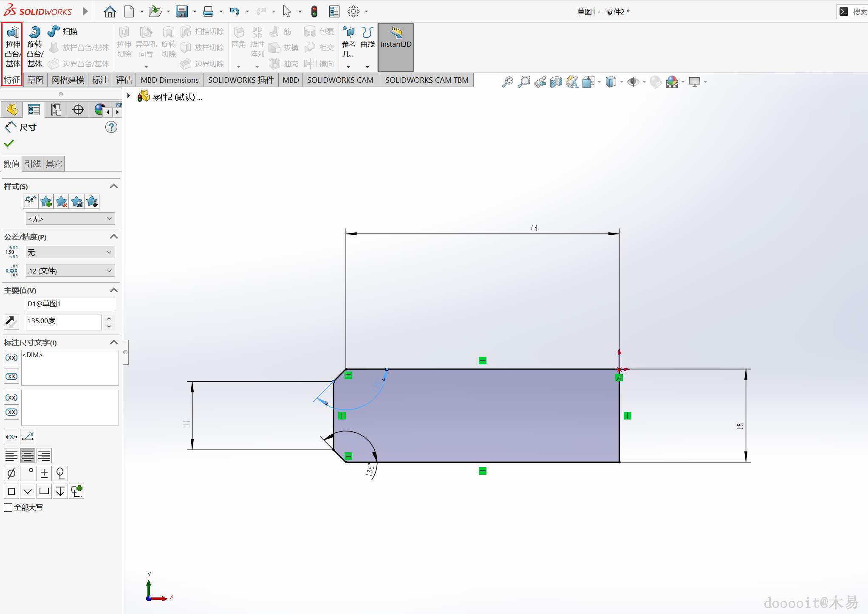Increase angle value with the up spinner arrow
This screenshot has width=868, height=614.
(x=109, y=318)
